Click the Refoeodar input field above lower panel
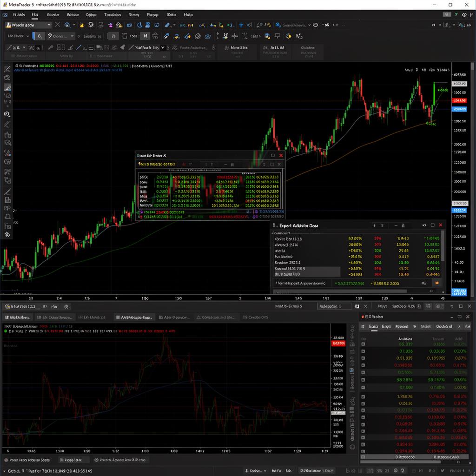476x476 pixels. (334, 306)
